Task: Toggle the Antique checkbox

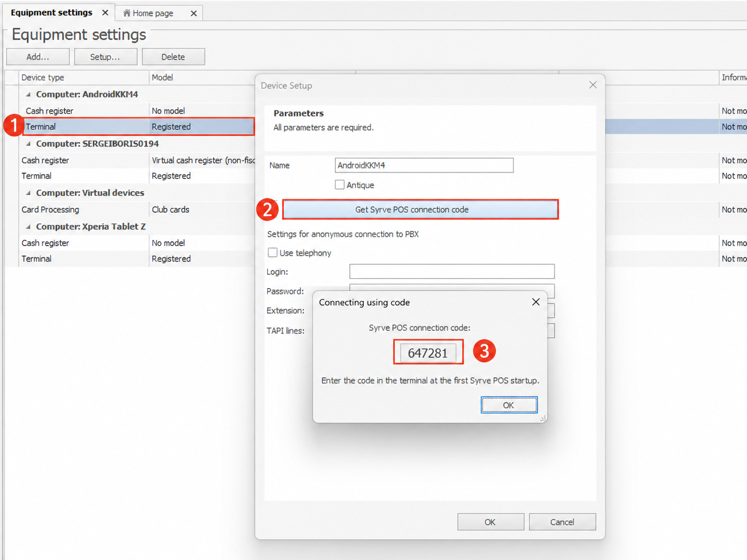Action: click(339, 185)
